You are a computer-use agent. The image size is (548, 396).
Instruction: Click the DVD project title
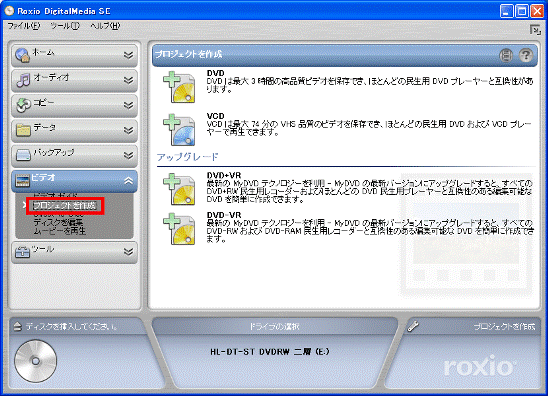point(215,73)
